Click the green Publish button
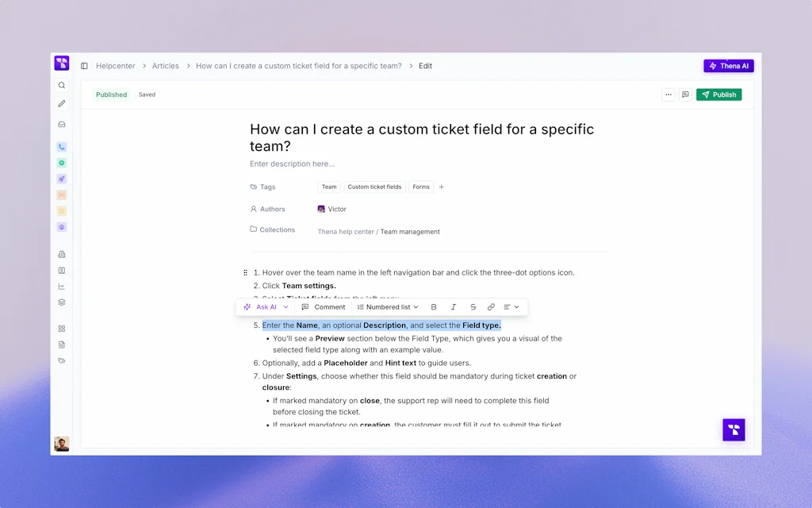The image size is (812, 508). [718, 94]
